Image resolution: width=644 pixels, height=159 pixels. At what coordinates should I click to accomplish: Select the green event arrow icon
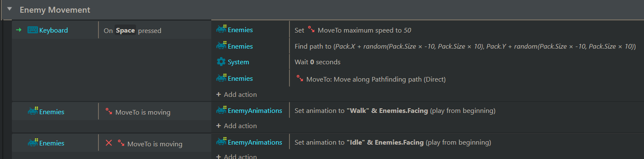(19, 30)
